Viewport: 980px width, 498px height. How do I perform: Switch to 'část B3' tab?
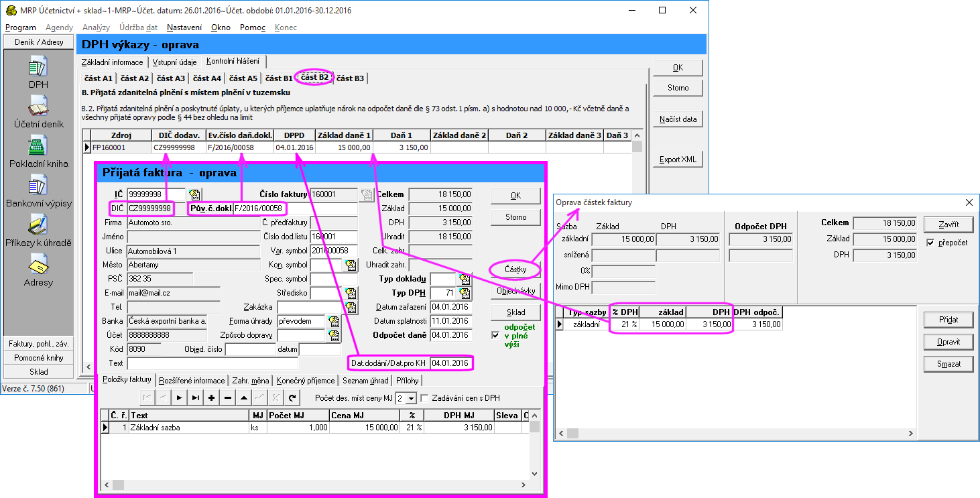tap(350, 78)
